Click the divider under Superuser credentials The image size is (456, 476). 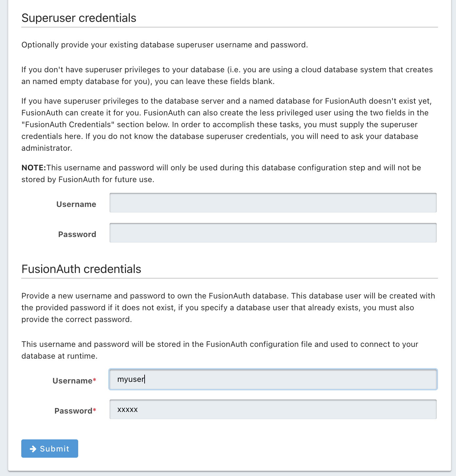tap(229, 27)
